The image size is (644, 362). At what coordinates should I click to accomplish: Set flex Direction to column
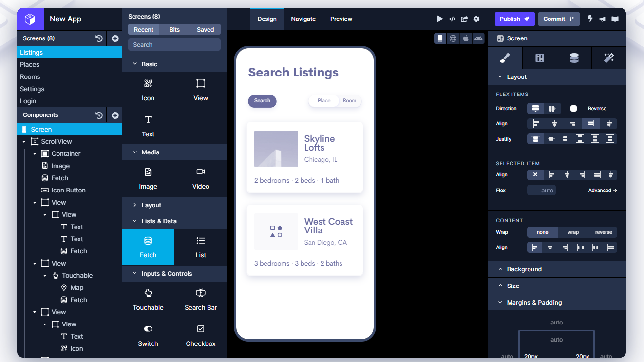click(536, 108)
